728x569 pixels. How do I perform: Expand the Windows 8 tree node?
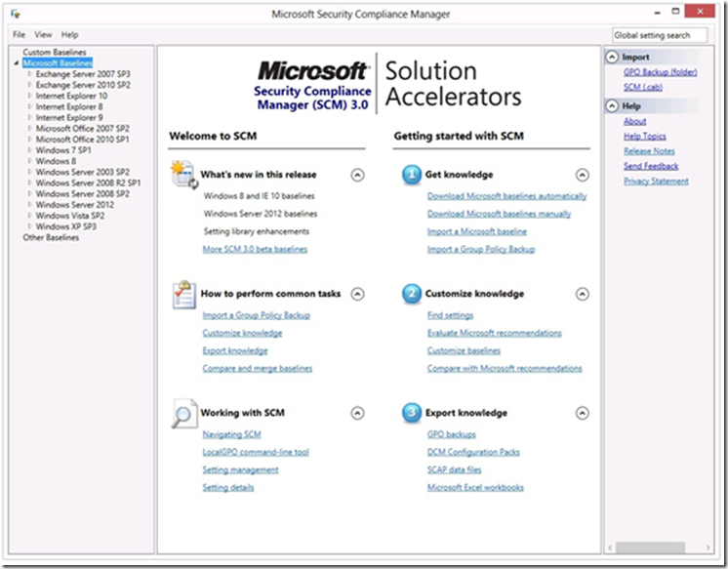(29, 161)
